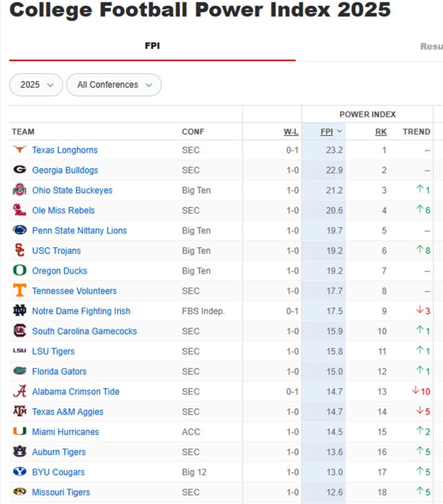The height and width of the screenshot is (504, 443).
Task: Open Texas A&M Aggies team link
Action: pos(68,412)
